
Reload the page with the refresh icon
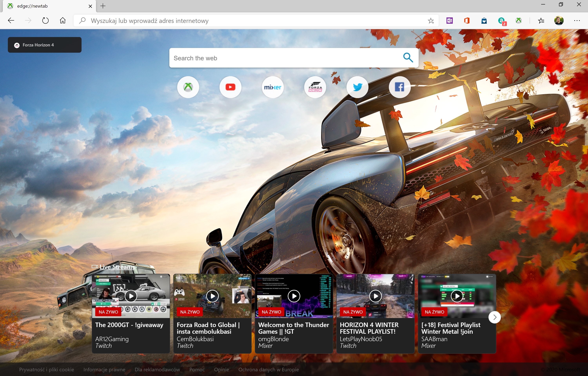45,21
